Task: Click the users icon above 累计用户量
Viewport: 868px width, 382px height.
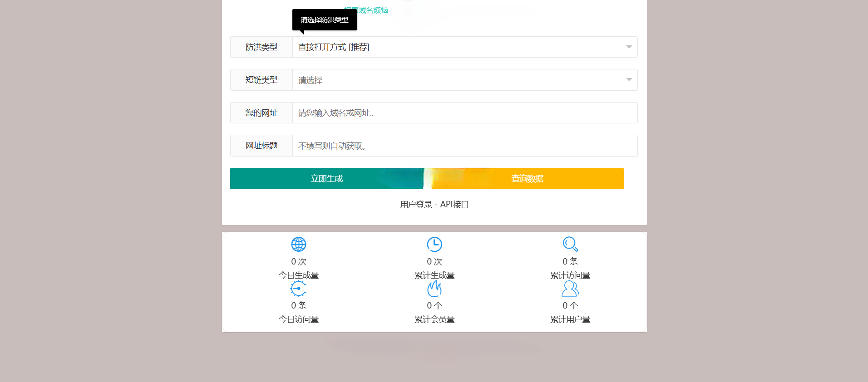Action: (570, 289)
